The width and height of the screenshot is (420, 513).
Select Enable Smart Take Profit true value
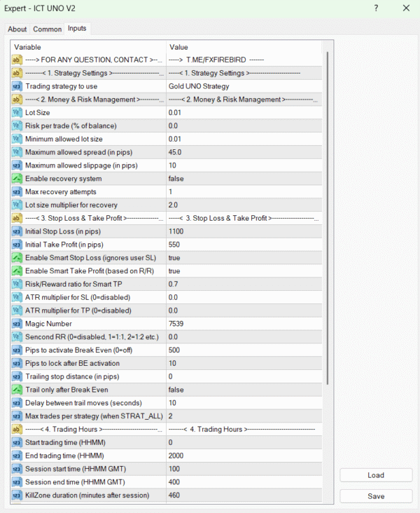[x=174, y=271]
